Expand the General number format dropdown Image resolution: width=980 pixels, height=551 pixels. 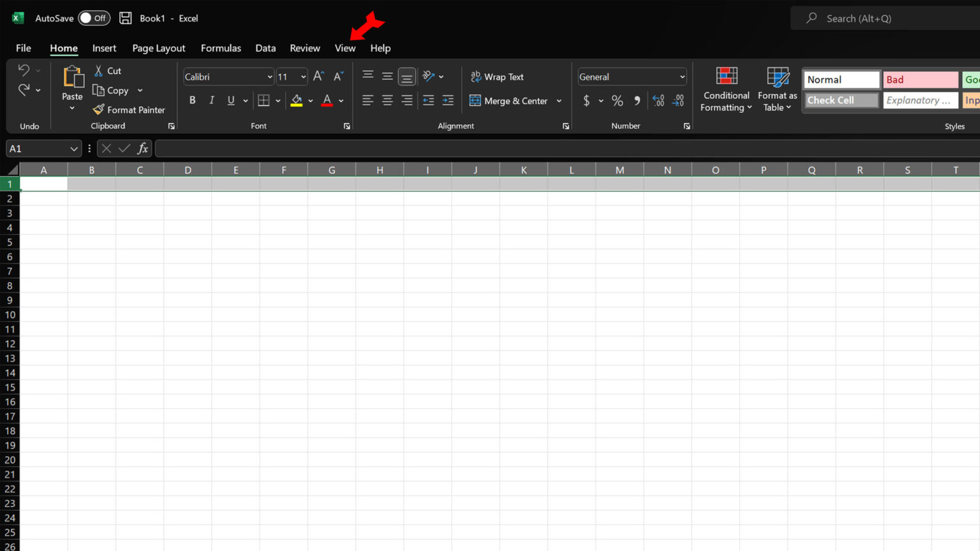pyautogui.click(x=682, y=77)
